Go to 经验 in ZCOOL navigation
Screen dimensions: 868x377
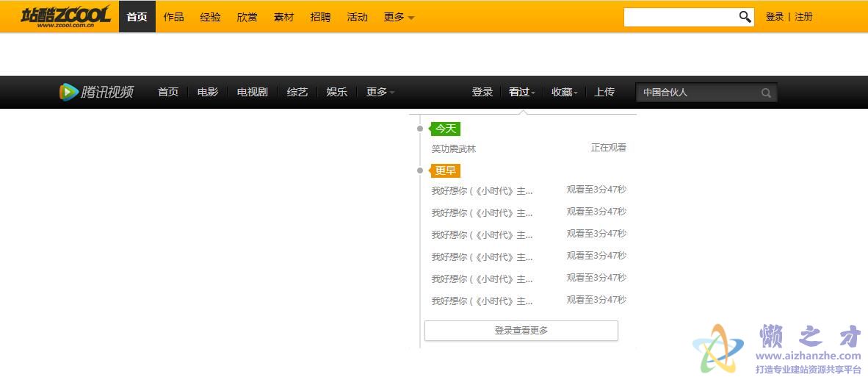[x=210, y=17]
